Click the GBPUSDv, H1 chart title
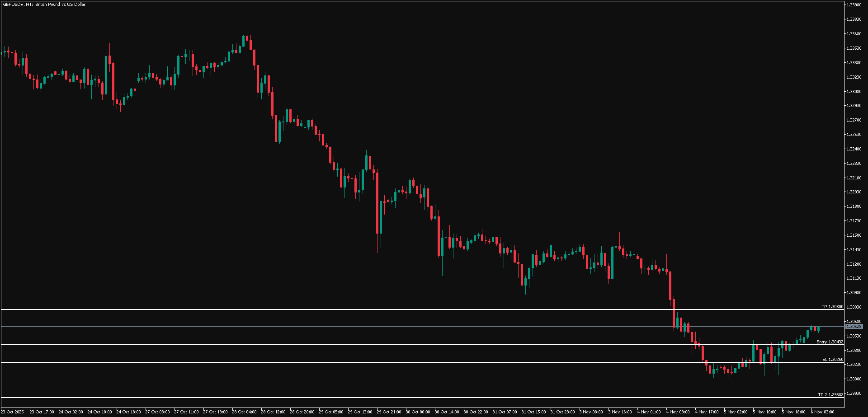This screenshot has height=417, width=868. (x=44, y=5)
